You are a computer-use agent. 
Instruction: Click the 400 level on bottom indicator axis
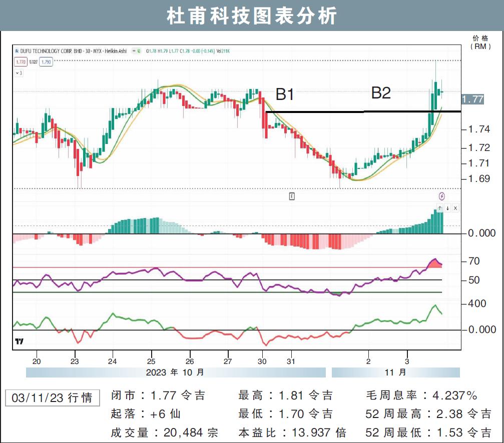[x=477, y=303]
